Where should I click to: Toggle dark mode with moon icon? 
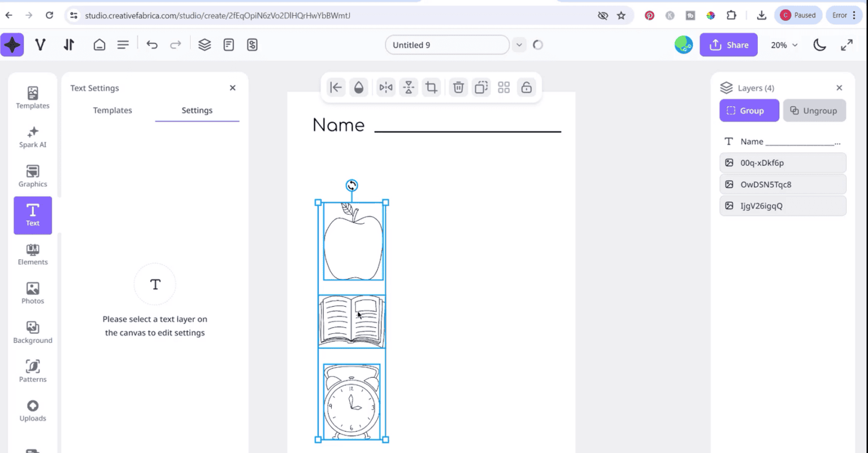pos(820,45)
